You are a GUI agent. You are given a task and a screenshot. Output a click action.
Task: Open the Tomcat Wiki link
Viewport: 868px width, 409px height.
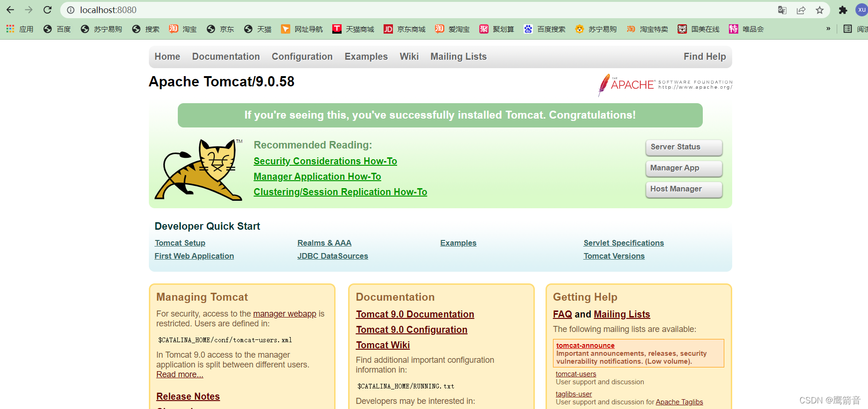pos(383,345)
